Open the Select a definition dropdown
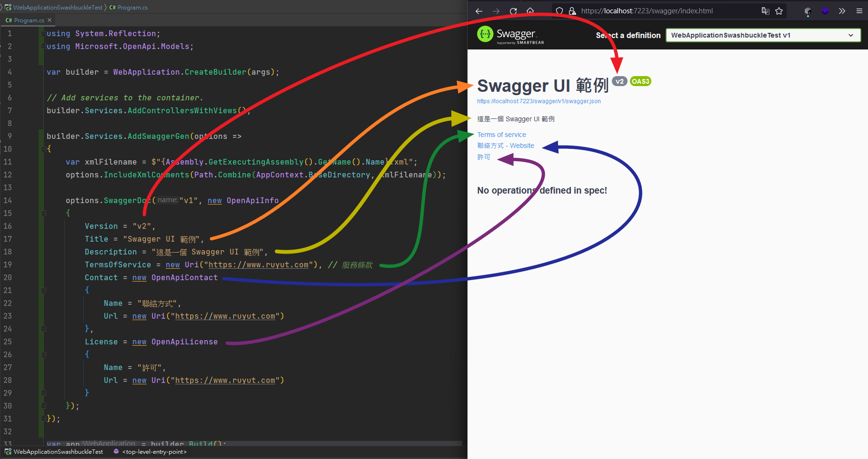Screen dimensions: 868x459 763,35
